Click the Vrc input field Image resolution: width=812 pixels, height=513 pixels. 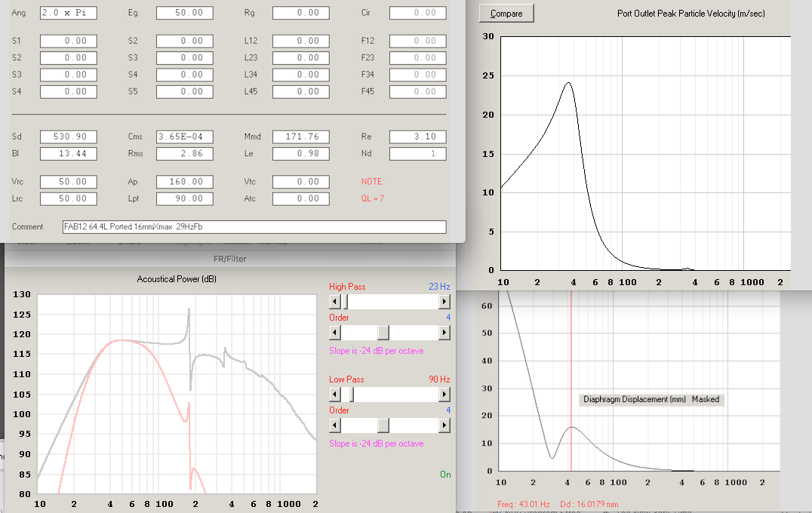click(69, 182)
